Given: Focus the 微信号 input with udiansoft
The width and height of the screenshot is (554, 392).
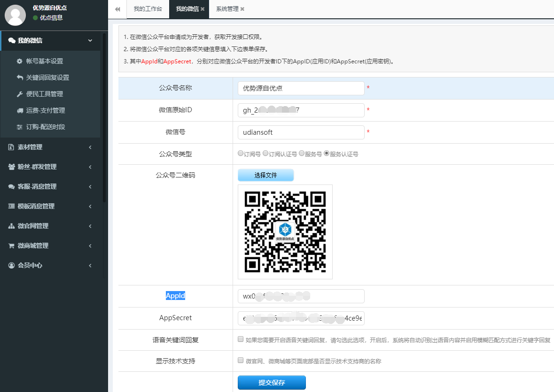Looking at the screenshot, I should pos(301,132).
